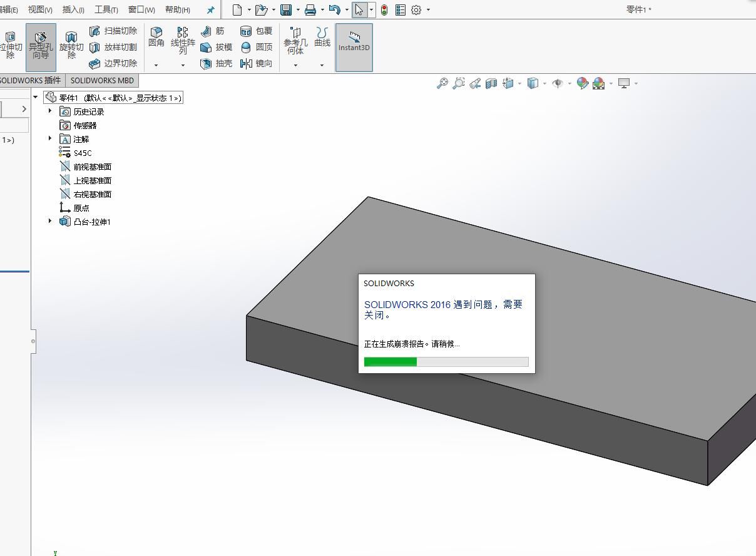Click the left panel collapse handle
This screenshot has height=556, width=756.
click(x=33, y=341)
